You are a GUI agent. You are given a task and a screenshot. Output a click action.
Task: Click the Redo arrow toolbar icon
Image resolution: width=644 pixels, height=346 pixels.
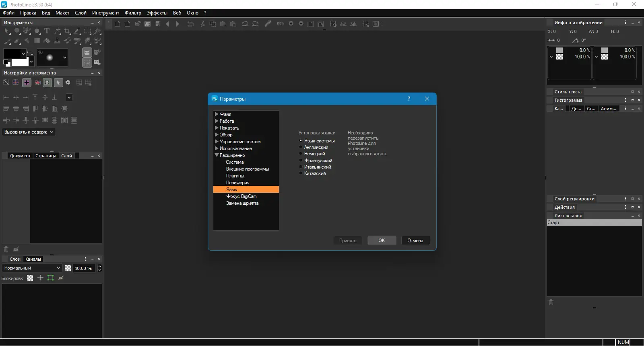256,24
